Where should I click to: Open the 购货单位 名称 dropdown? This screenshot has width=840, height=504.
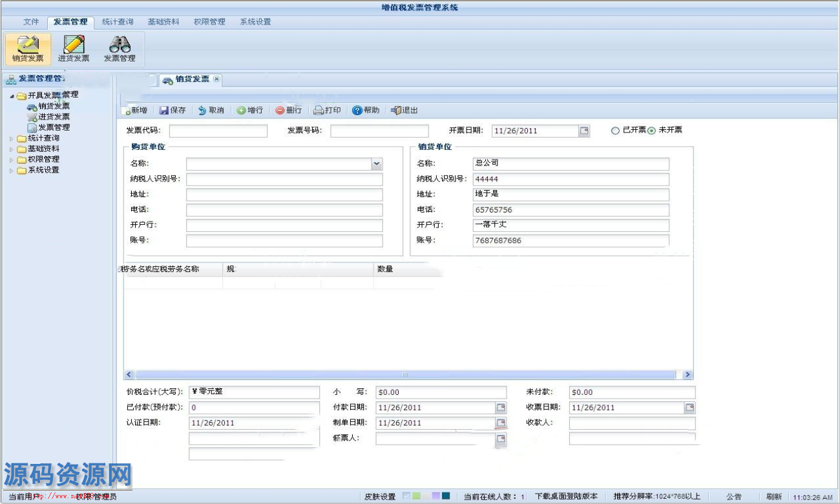377,164
